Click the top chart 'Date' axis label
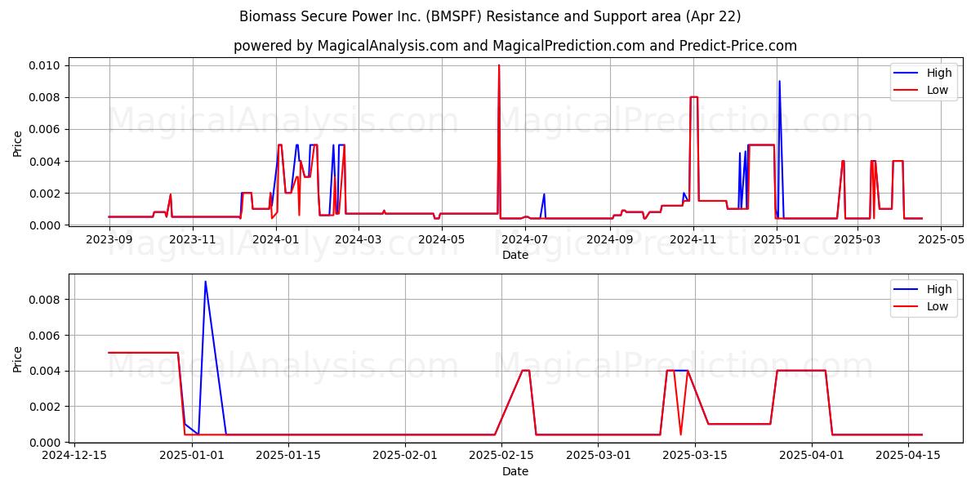The image size is (980, 490). coord(515,255)
